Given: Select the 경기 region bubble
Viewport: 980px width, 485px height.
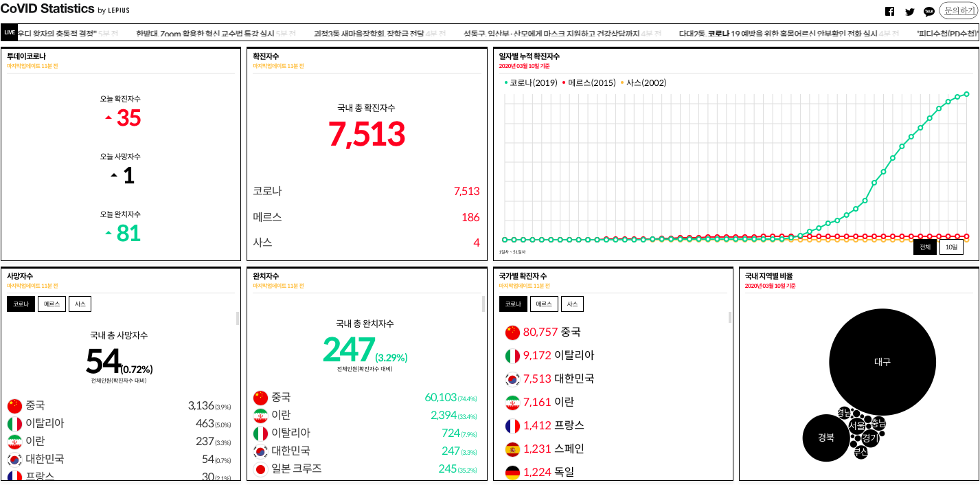Looking at the screenshot, I should [x=870, y=438].
